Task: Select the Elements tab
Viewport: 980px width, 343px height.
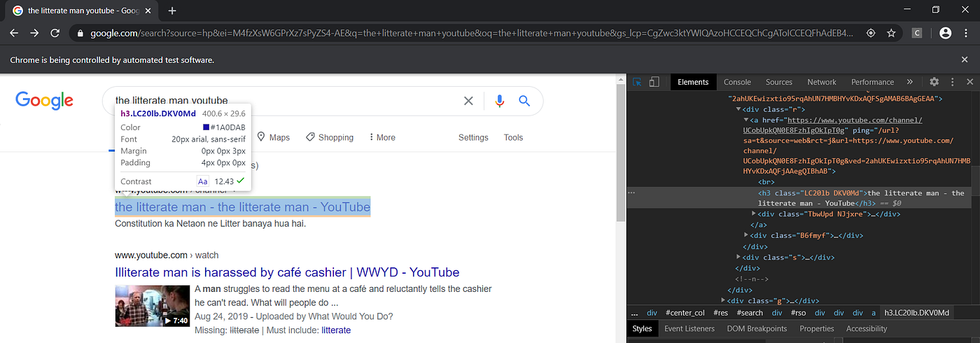Action: point(693,82)
